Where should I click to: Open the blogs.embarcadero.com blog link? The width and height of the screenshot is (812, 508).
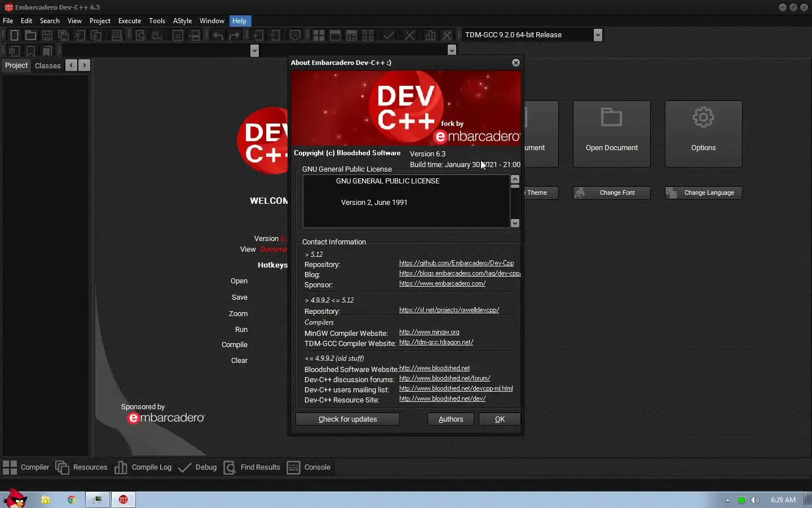460,273
